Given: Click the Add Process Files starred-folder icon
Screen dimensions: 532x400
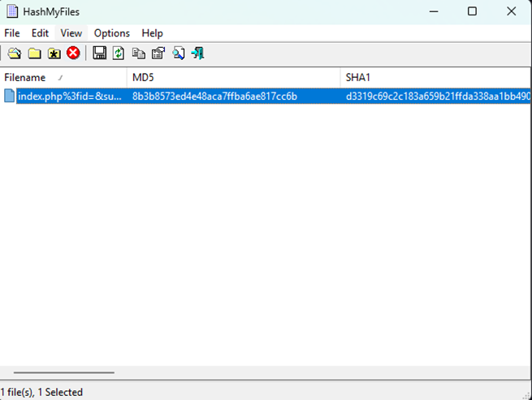Looking at the screenshot, I should (x=54, y=54).
